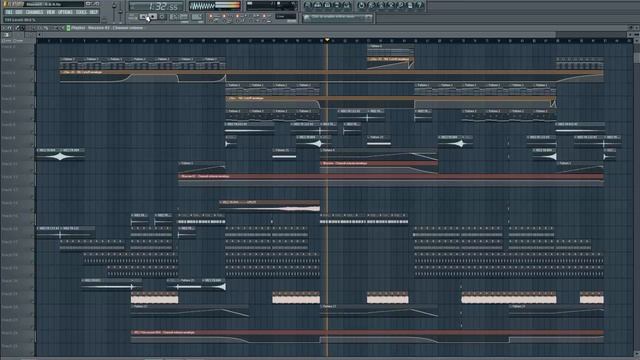
Task: Click the CPU and memory meter panel
Action: click(x=271, y=6)
